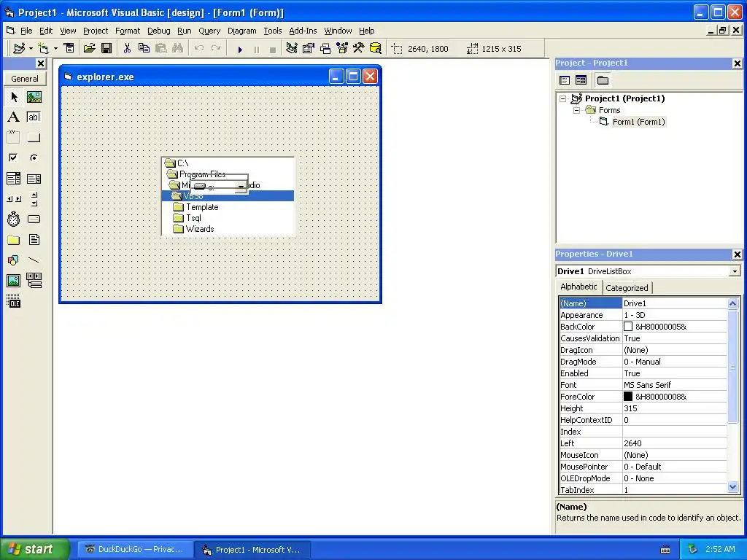
Task: Click the BackColor white color swatch
Action: (628, 327)
